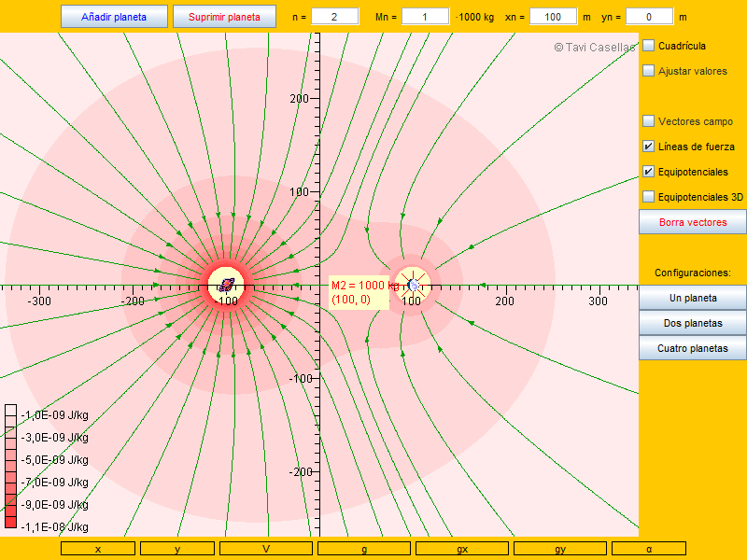Click the V potential readout box
The image size is (747, 560).
[266, 549]
